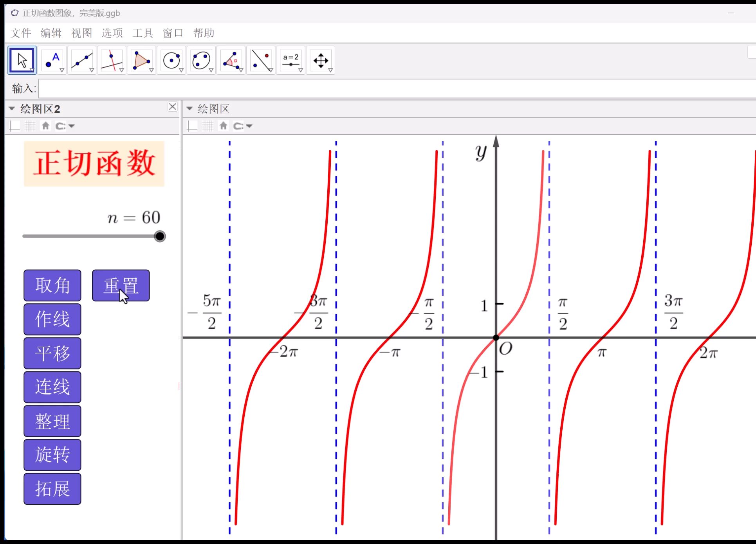Select the Circle with center tool
Image resolution: width=756 pixels, height=544 pixels.
171,60
